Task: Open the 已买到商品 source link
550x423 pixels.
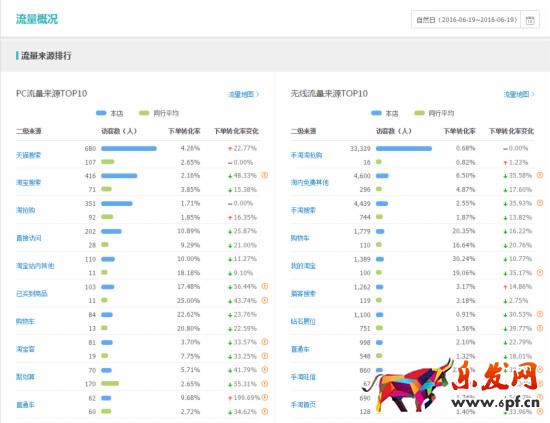Action: (x=32, y=293)
